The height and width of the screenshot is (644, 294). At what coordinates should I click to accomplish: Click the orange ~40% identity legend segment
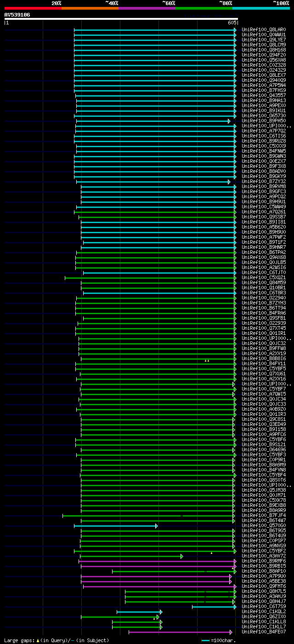click(90, 8)
